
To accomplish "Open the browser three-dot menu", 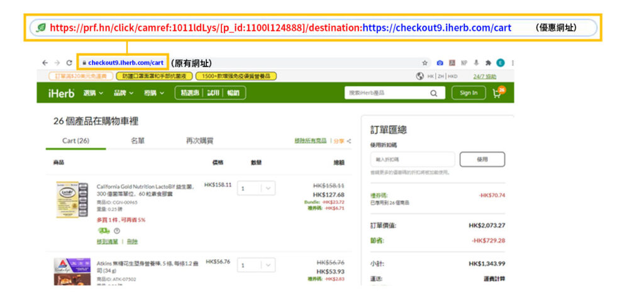I will point(512,63).
